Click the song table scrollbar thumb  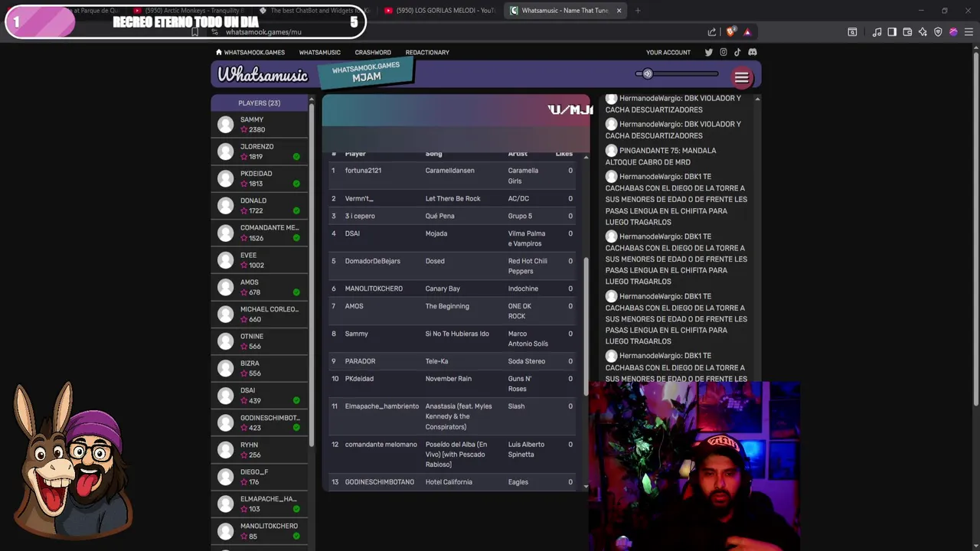pyautogui.click(x=586, y=327)
